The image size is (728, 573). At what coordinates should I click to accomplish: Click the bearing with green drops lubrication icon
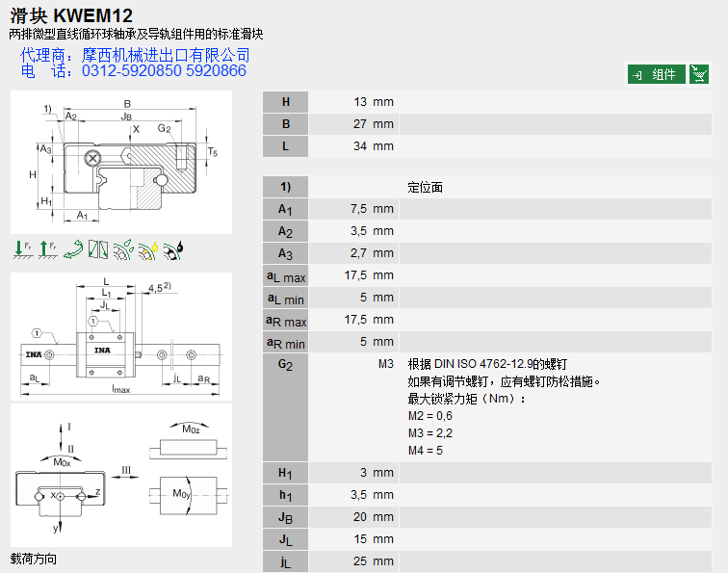tap(123, 249)
